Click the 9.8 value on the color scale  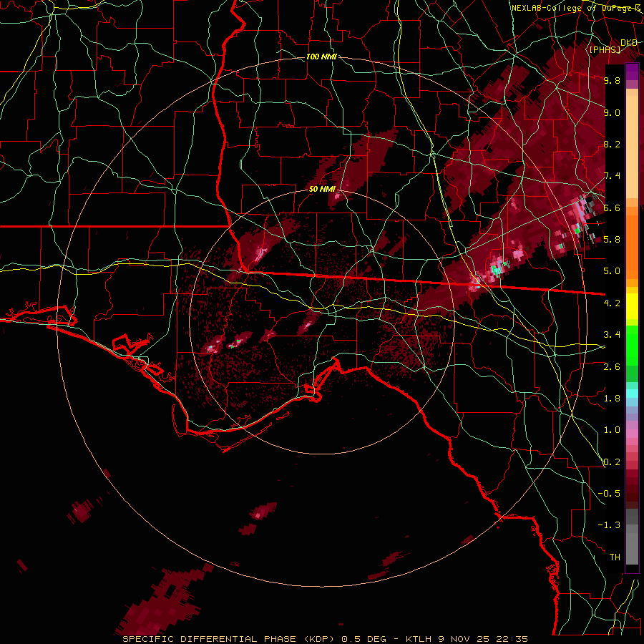pos(612,80)
